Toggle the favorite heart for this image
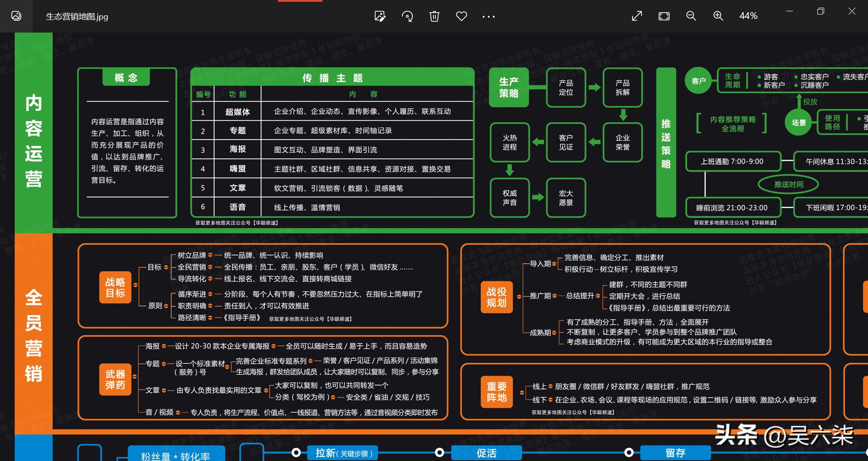This screenshot has width=868, height=461. coord(462,16)
